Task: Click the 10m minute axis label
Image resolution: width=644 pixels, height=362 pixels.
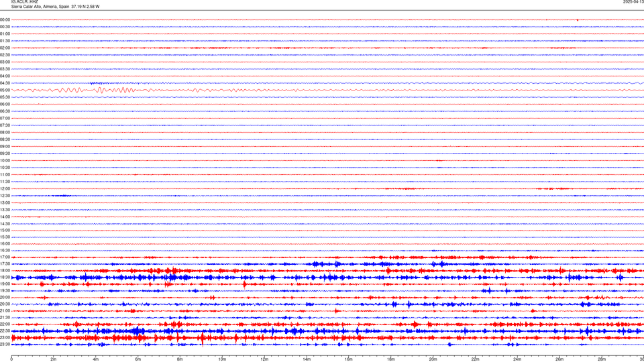Action: (x=222, y=359)
